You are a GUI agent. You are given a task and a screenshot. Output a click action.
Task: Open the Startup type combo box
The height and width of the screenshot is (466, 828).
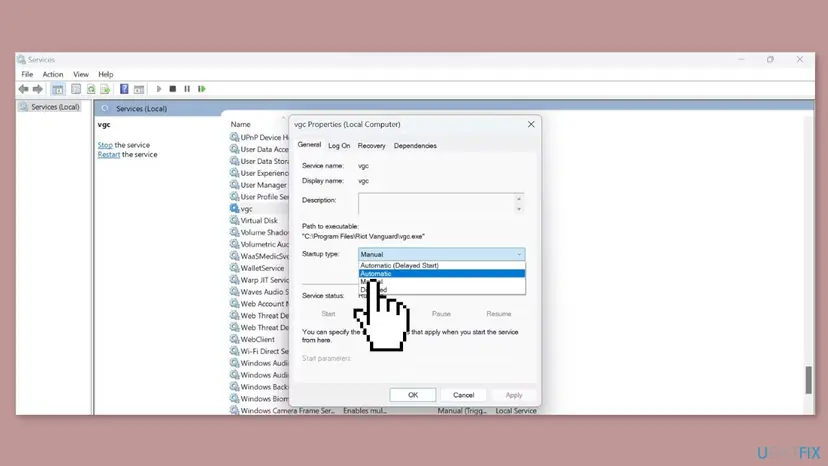point(441,254)
